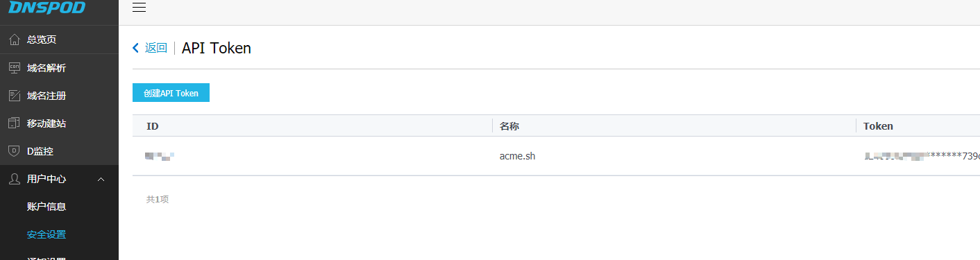Click the home icon beside 总览页
Viewport: 980px width, 260px height.
click(x=14, y=40)
